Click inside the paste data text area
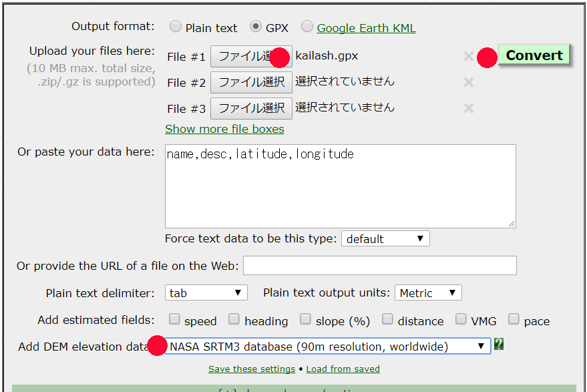 341,186
